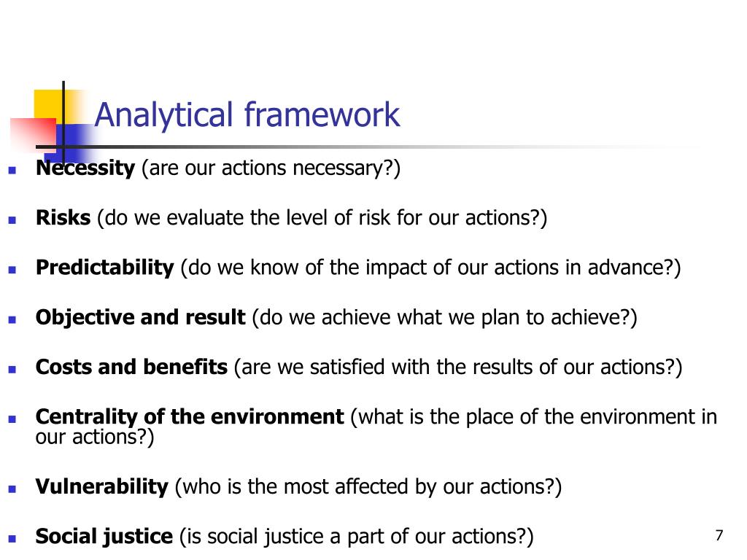Select the 'Social justice' bold text
This screenshot has height=560, width=747.
tap(104, 537)
